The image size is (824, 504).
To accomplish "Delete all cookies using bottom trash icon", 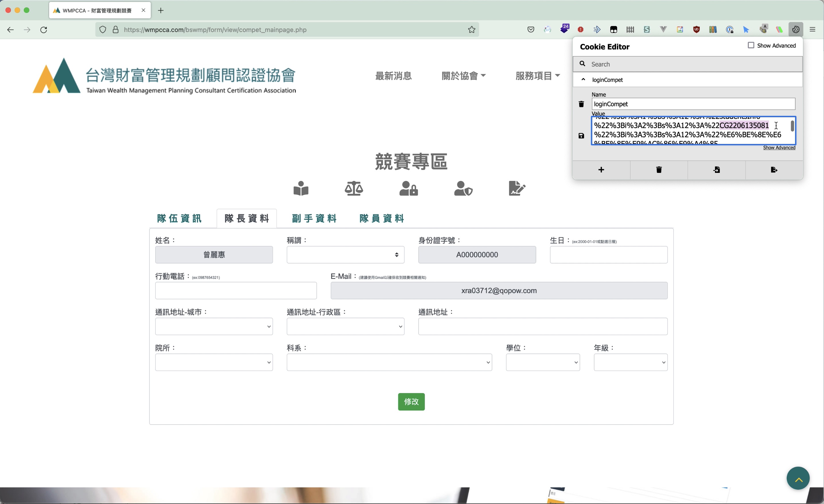I will click(x=659, y=170).
